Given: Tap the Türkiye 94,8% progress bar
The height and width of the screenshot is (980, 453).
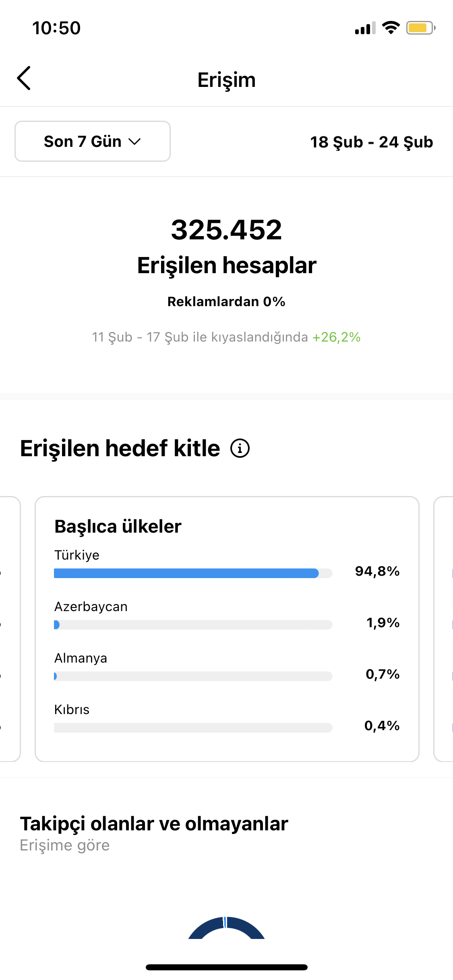Looking at the screenshot, I should click(x=193, y=573).
